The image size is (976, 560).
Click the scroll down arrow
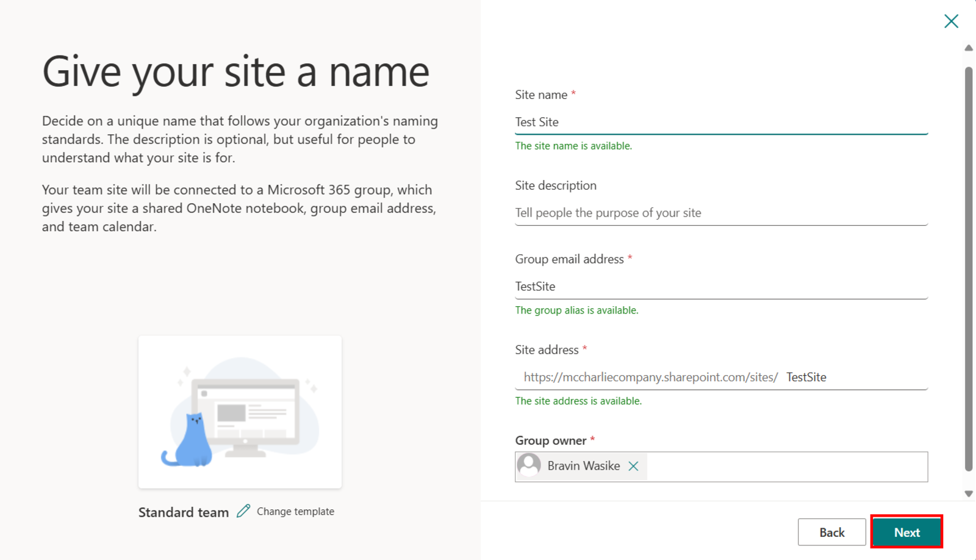[968, 492]
